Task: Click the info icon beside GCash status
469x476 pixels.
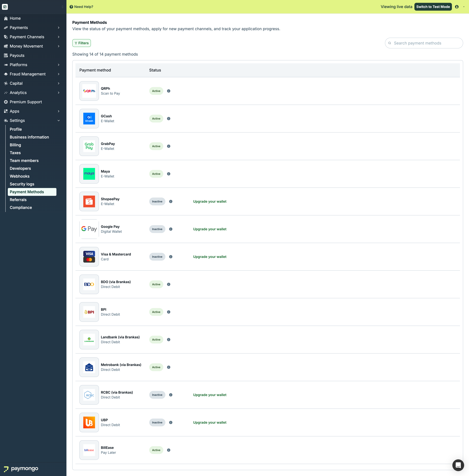Action: 169,118
